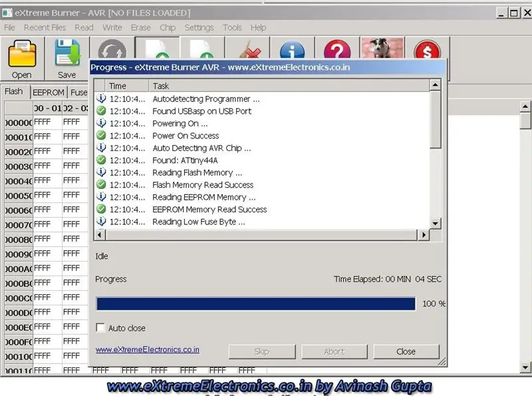Click the Time column header
532x396 pixels.
(126, 86)
